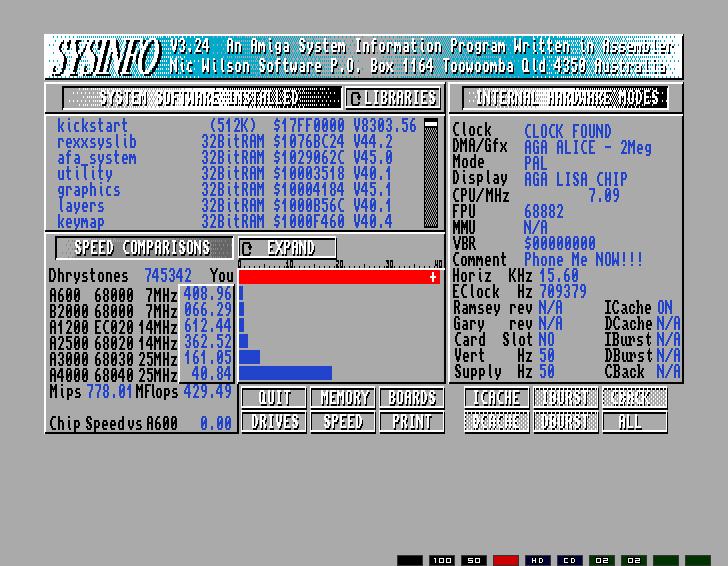Screen dimensions: 728x566
Task: Click the CPU/MHz value 7.09
Action: (604, 195)
